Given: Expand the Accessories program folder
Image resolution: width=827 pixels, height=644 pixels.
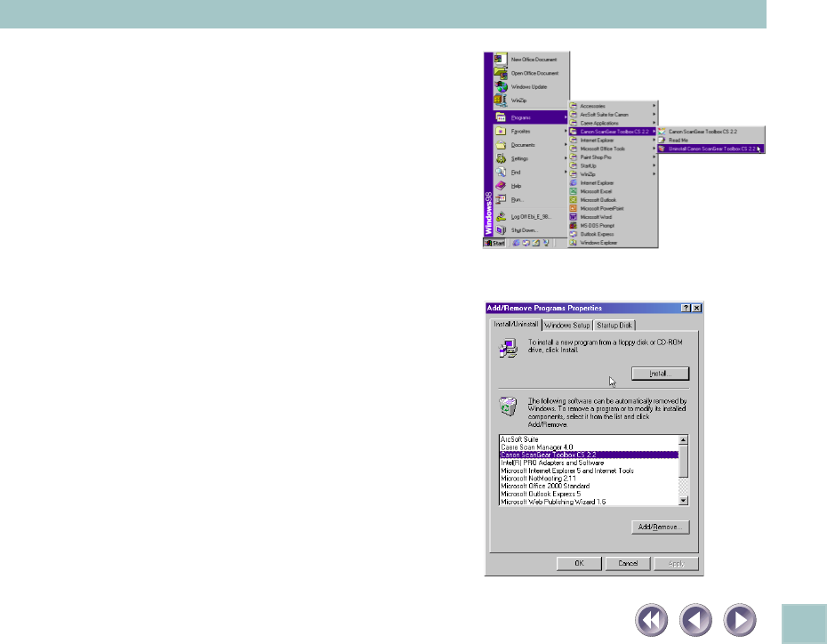Looking at the screenshot, I should pos(613,106).
